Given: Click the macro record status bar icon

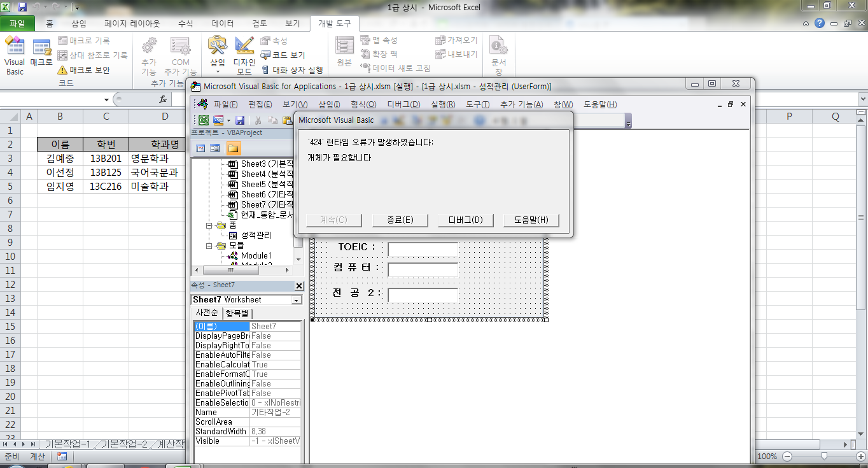Looking at the screenshot, I should (x=62, y=457).
